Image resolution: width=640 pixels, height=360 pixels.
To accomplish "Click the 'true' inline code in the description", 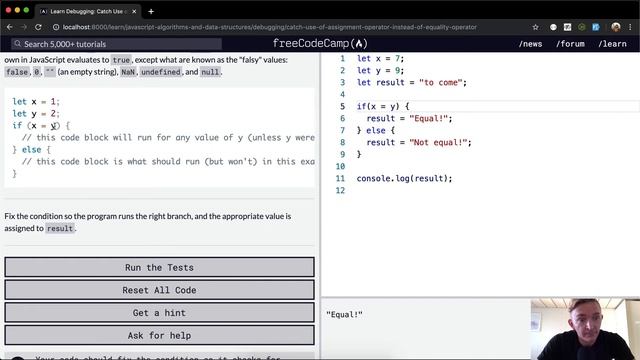I will [121, 60].
